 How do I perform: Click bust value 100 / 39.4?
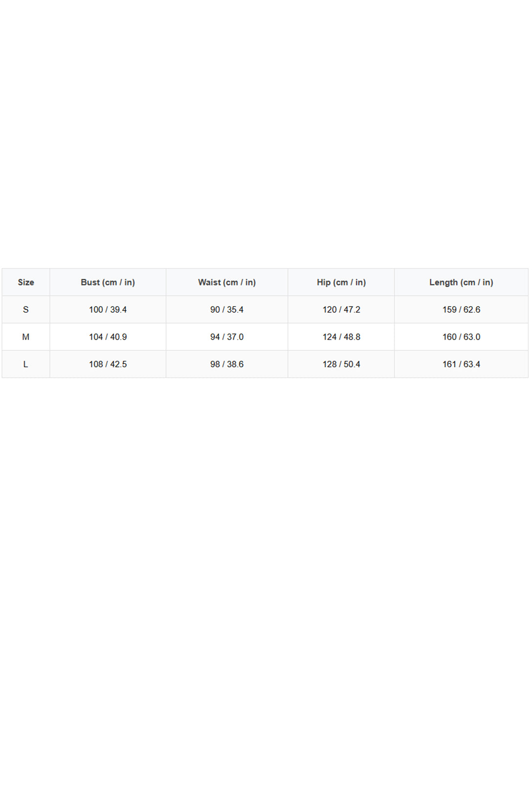tap(108, 310)
